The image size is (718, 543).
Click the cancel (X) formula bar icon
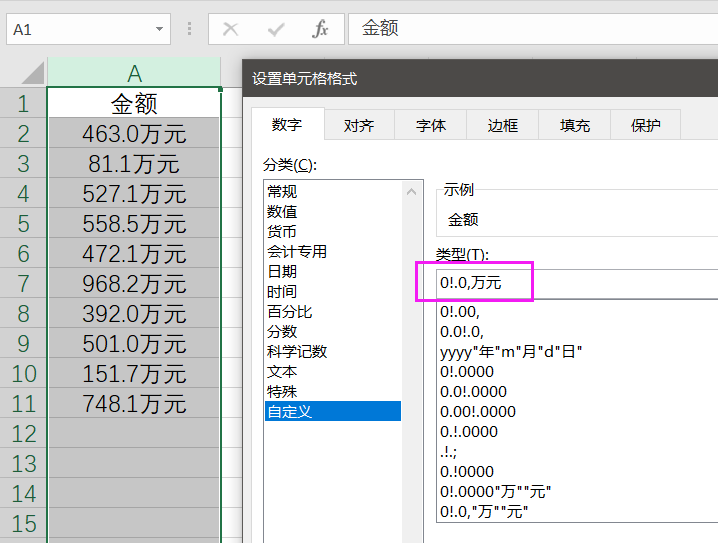tap(230, 29)
